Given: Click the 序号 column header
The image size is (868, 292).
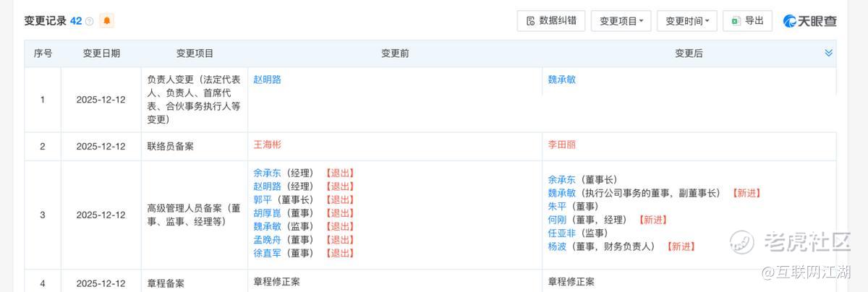Looking at the screenshot, I should click(43, 53).
